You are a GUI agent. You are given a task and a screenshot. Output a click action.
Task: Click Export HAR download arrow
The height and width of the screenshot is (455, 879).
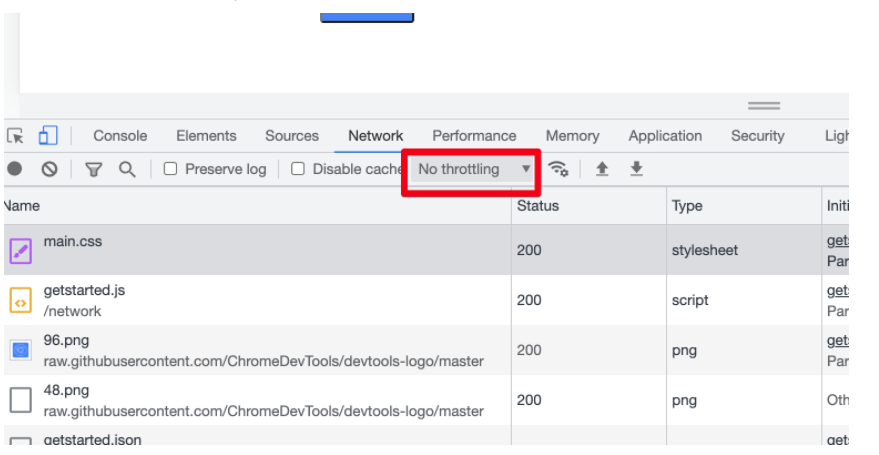(636, 169)
